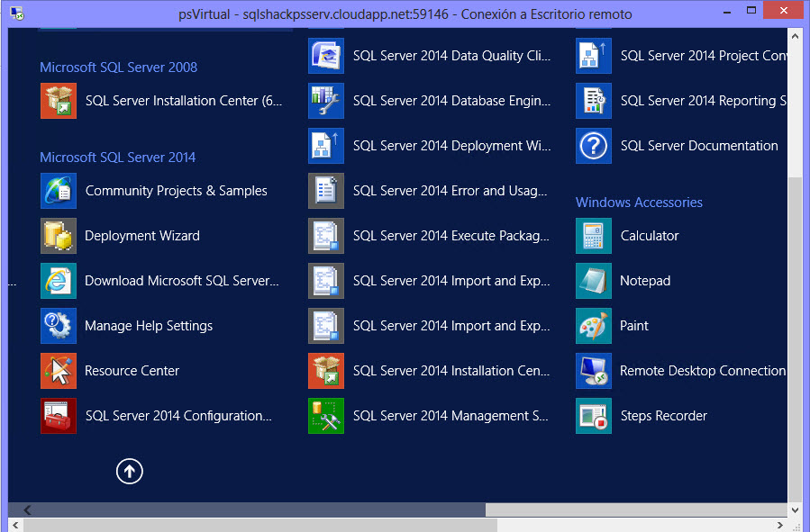
Task: Open Download Microsoft SQL Server icon
Action: point(59,281)
